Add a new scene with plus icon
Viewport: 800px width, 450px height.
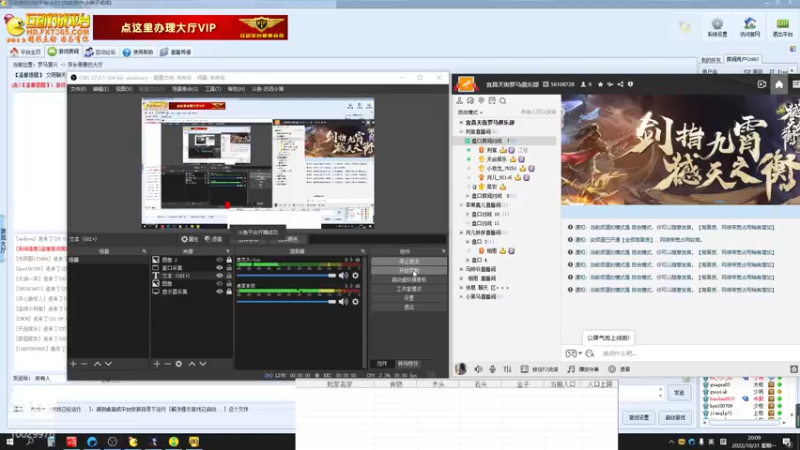pos(73,364)
